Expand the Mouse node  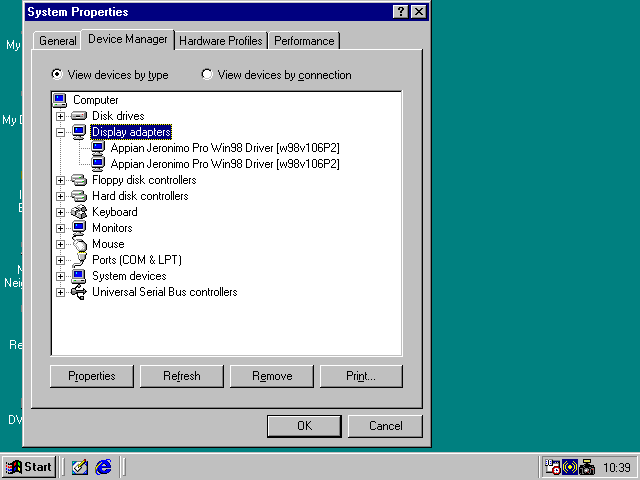tap(60, 244)
